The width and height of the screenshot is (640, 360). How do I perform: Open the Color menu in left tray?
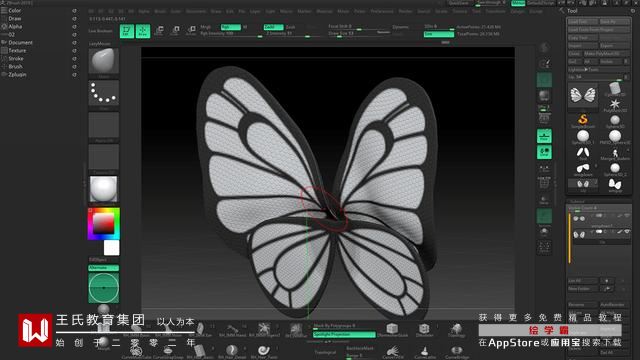click(15, 10)
